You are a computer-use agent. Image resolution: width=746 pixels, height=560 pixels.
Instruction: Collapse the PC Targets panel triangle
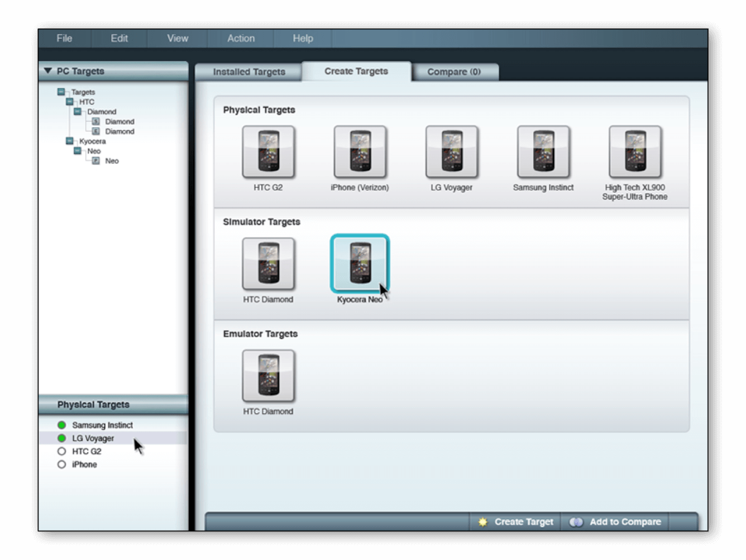pos(48,71)
